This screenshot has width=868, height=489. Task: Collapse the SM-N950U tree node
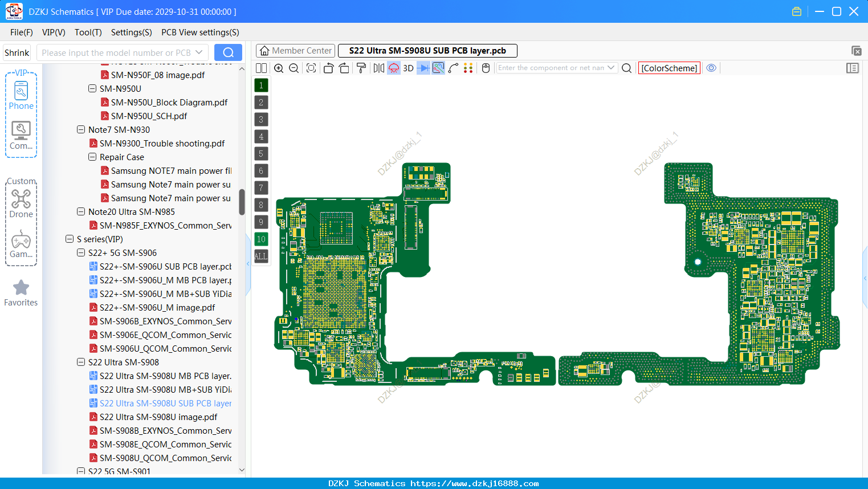(x=92, y=88)
